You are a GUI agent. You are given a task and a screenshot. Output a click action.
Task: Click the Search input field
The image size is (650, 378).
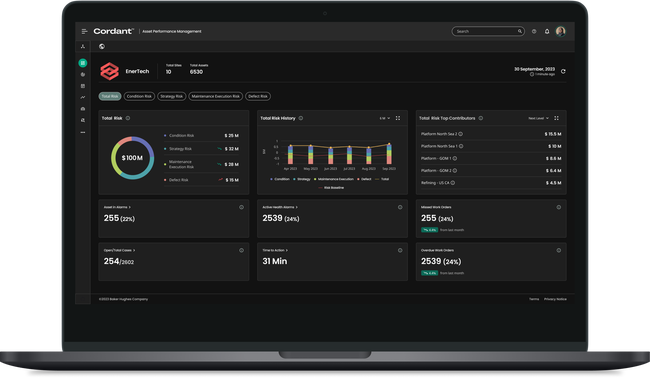click(488, 31)
